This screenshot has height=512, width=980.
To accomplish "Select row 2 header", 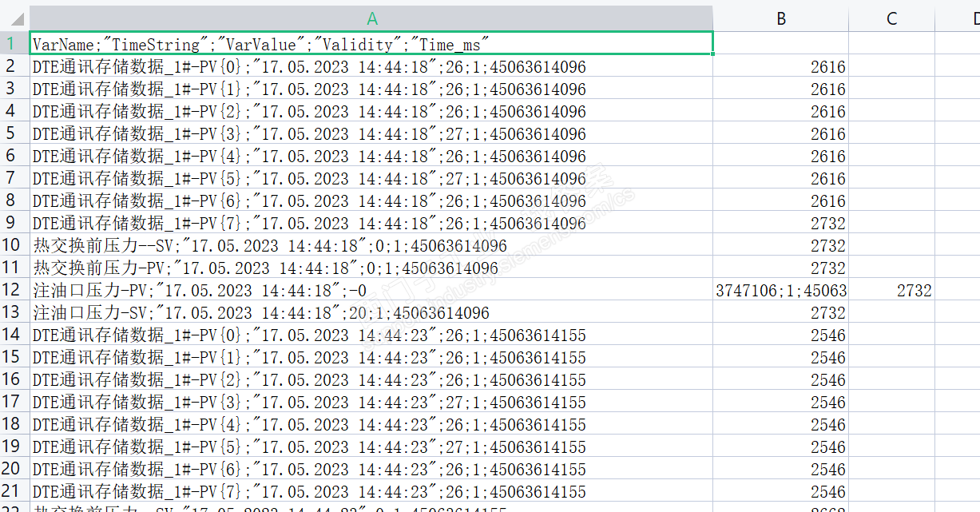I will [x=14, y=66].
